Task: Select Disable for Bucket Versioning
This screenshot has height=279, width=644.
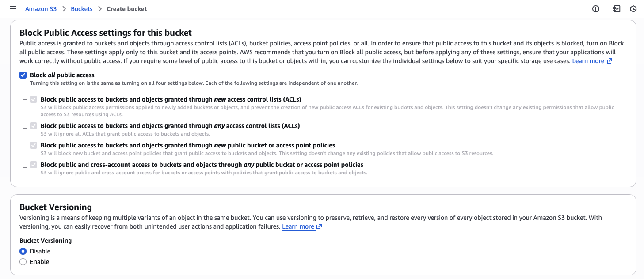Action: (x=23, y=251)
